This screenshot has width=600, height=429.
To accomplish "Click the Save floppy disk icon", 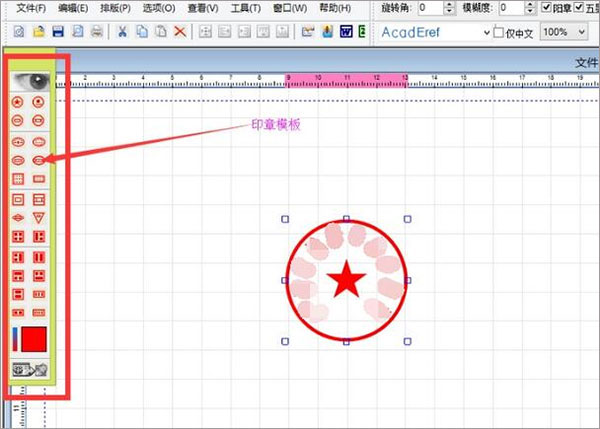I will click(x=58, y=31).
